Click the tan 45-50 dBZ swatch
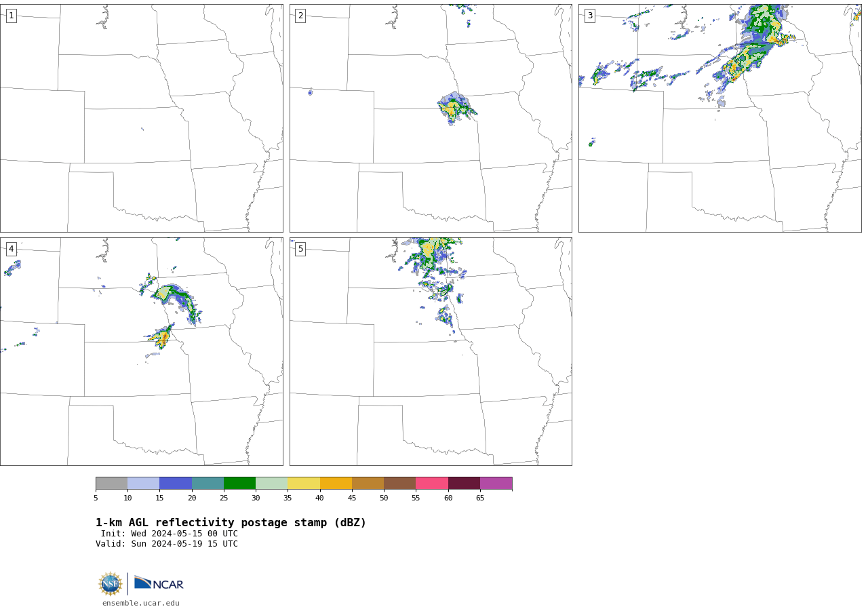 point(368,483)
